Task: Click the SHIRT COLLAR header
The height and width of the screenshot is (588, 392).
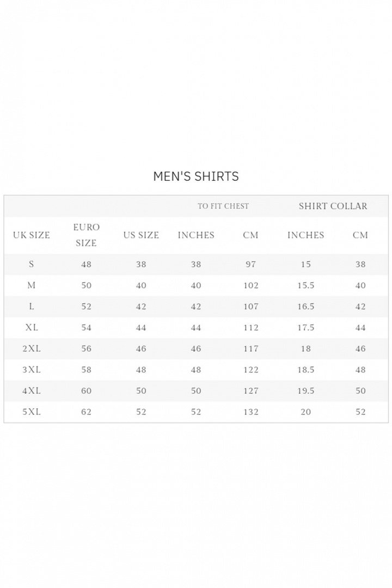Action: click(x=333, y=206)
